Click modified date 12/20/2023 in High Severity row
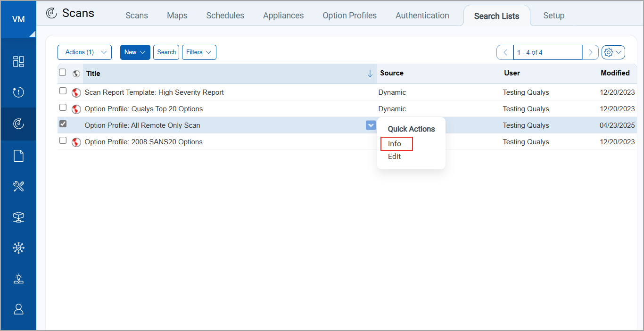 tap(617, 92)
